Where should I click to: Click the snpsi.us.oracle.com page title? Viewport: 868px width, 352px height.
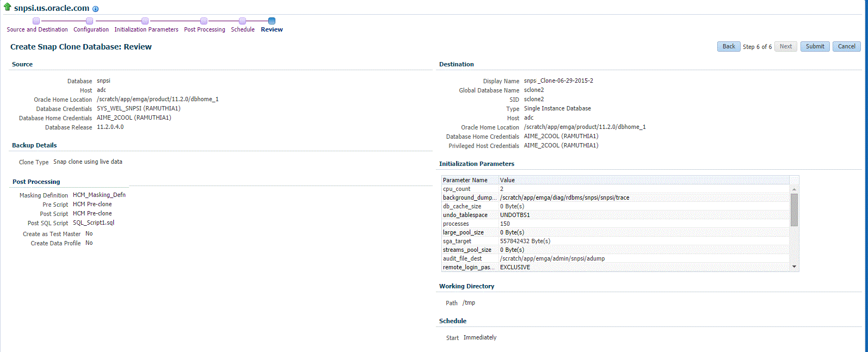pyautogui.click(x=52, y=8)
